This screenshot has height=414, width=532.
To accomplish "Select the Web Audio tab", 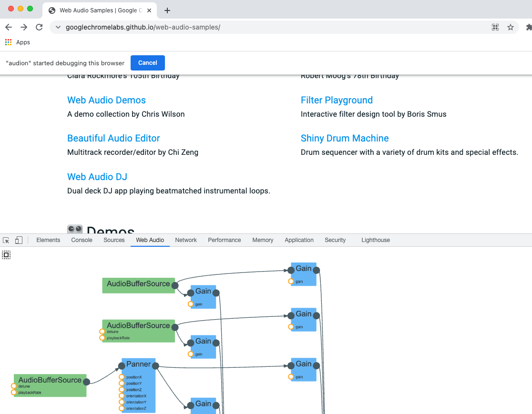I will click(150, 240).
